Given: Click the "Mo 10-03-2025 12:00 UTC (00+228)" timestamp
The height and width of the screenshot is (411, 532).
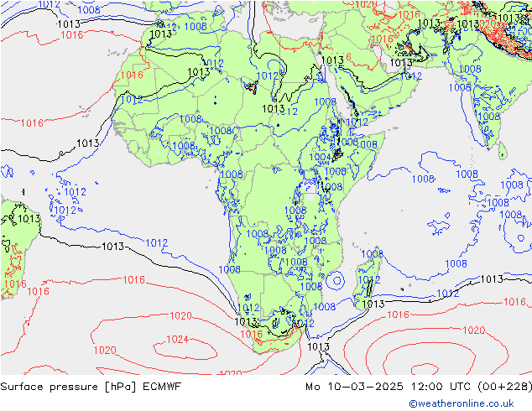Looking at the screenshot, I should [x=419, y=387].
